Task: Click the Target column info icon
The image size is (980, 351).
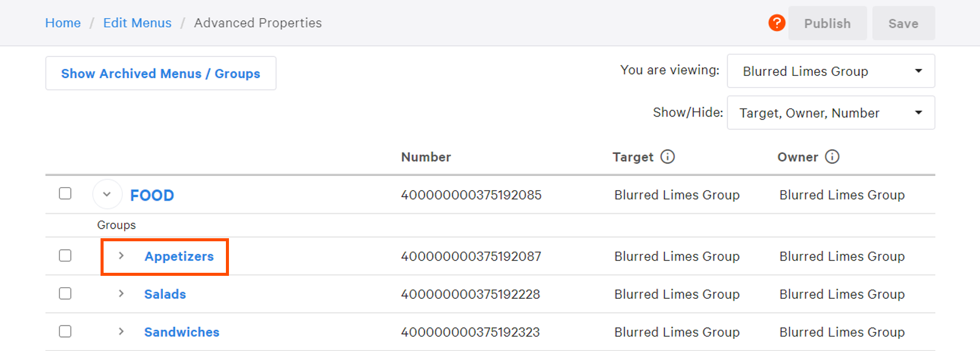Action: [668, 156]
